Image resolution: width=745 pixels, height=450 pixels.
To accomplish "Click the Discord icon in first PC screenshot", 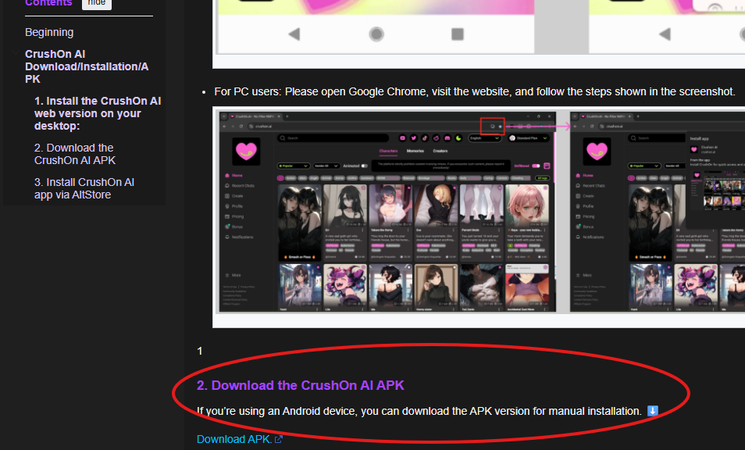I will pyautogui.click(x=447, y=138).
